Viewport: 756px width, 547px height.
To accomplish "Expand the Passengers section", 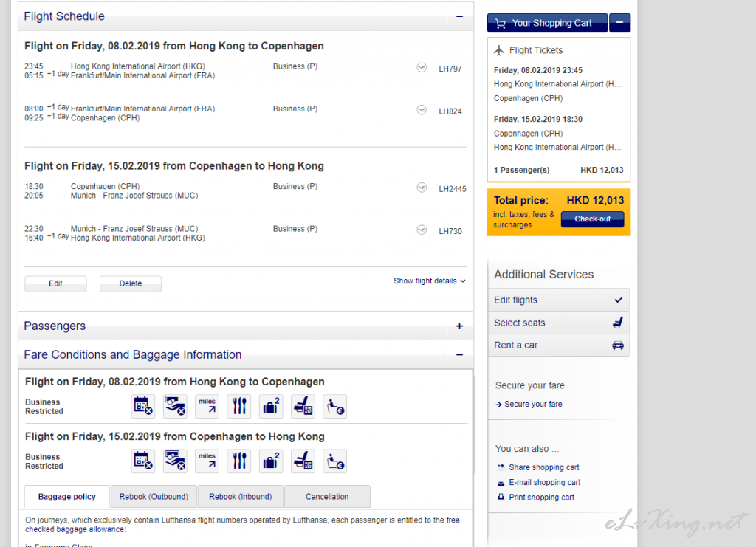I will [459, 326].
